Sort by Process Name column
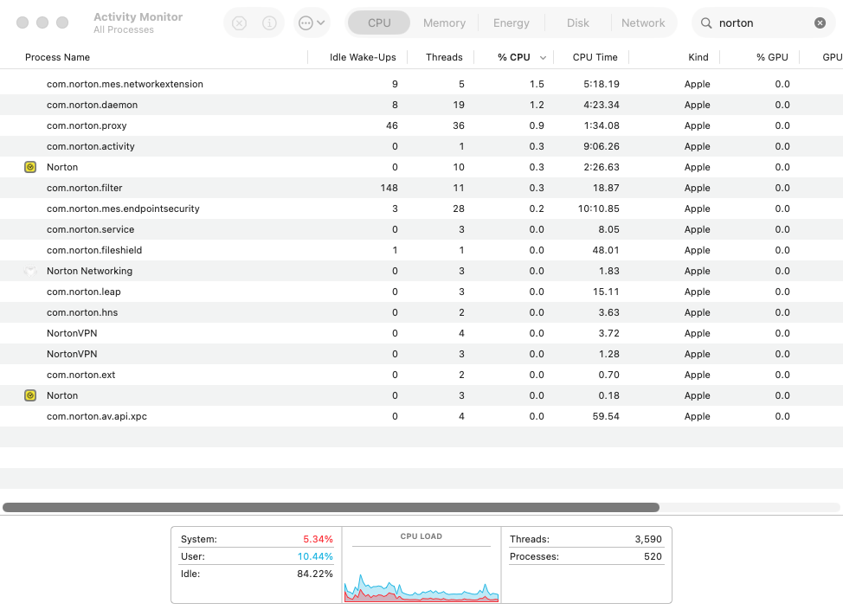Image resolution: width=843 pixels, height=616 pixels. click(57, 57)
